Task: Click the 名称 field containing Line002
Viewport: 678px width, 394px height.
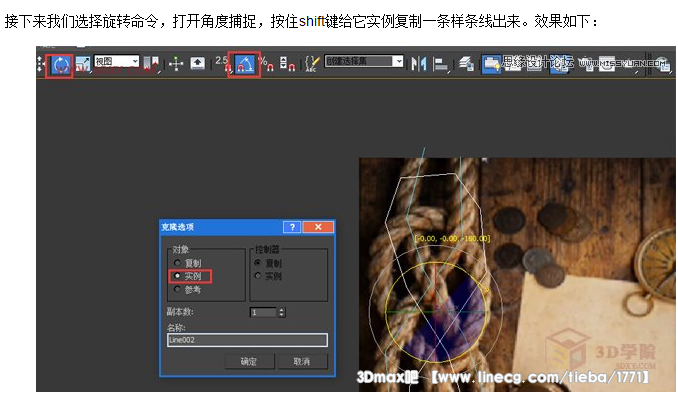Action: point(247,340)
